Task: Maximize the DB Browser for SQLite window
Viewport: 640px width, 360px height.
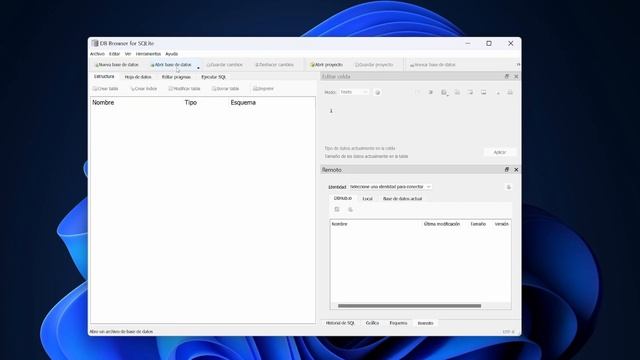Action: [489, 43]
